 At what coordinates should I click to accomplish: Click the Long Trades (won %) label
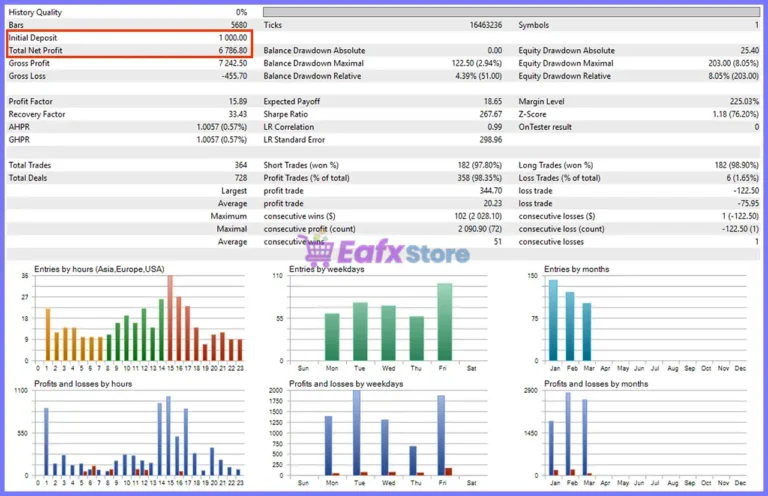point(555,165)
